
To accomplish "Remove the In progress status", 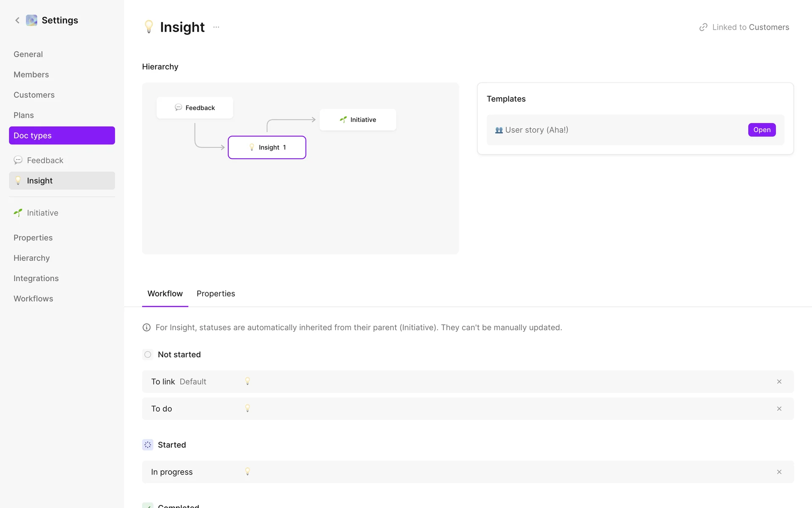I will (x=779, y=472).
